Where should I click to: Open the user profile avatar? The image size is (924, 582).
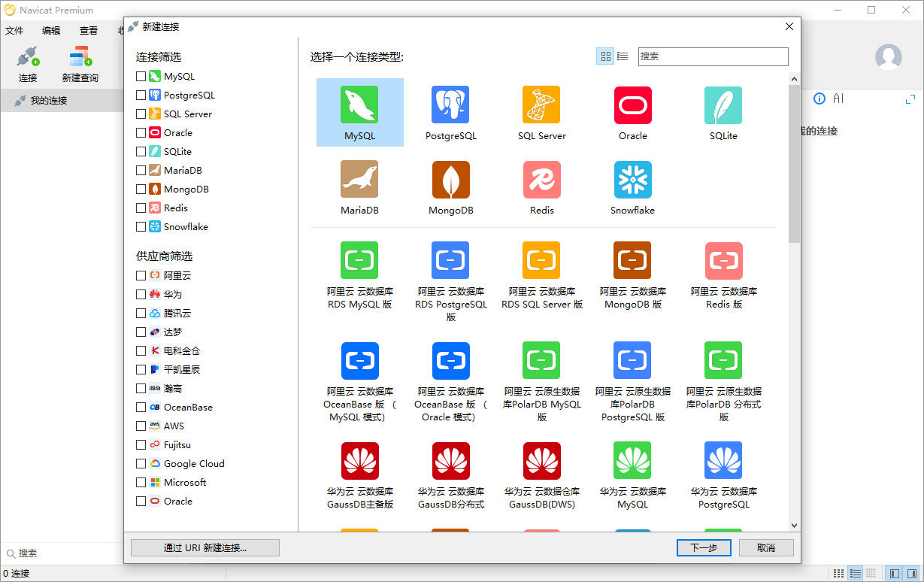pyautogui.click(x=888, y=56)
